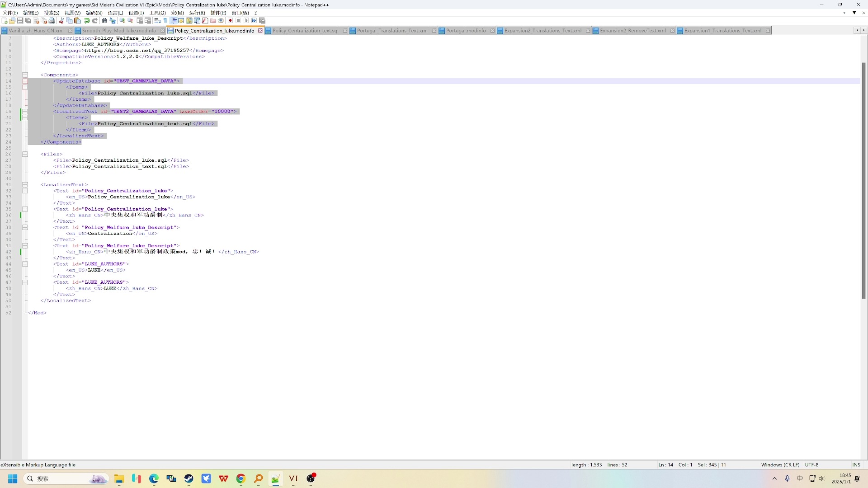Click the Print toolbar icon
Viewport: 868px width, 488px height.
point(52,21)
